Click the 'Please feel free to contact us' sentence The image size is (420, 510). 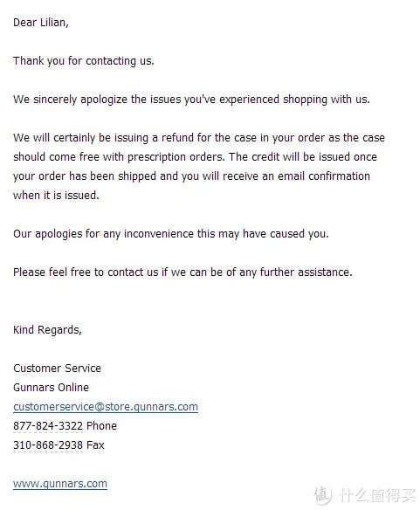pos(182,272)
